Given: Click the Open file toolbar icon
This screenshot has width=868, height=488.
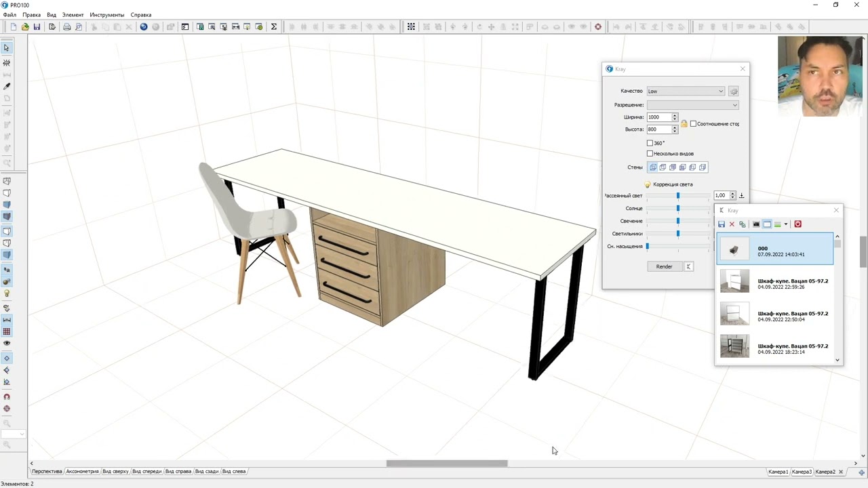Looking at the screenshot, I should 25,27.
